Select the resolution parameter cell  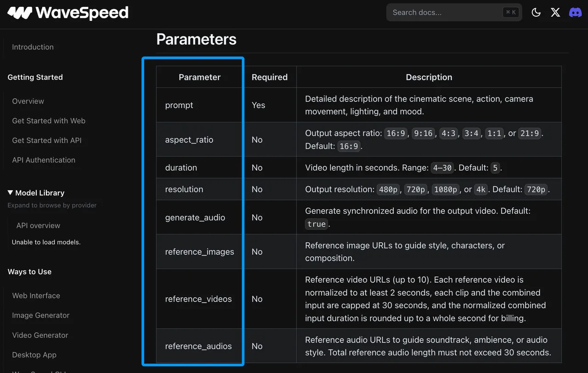click(x=199, y=189)
